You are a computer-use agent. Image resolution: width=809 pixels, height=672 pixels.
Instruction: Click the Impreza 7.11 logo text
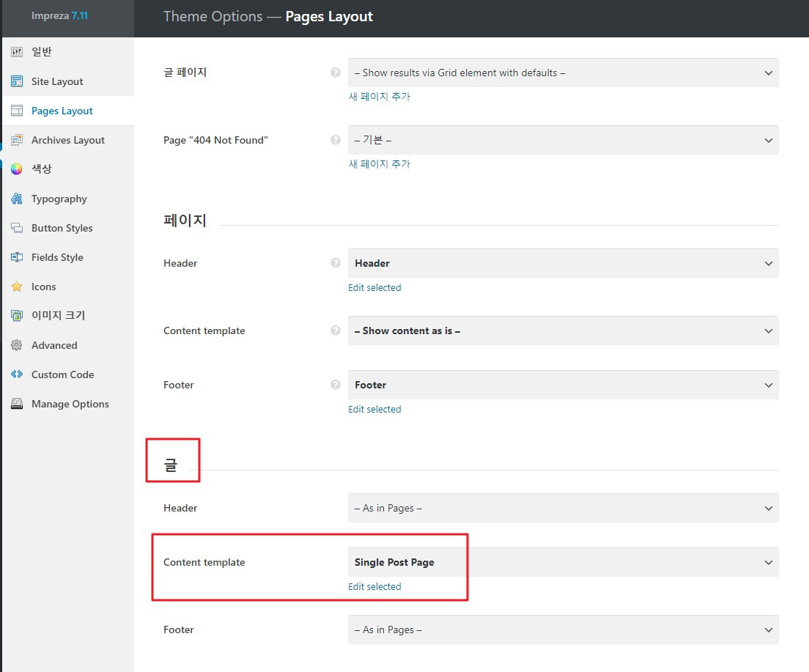[60, 15]
